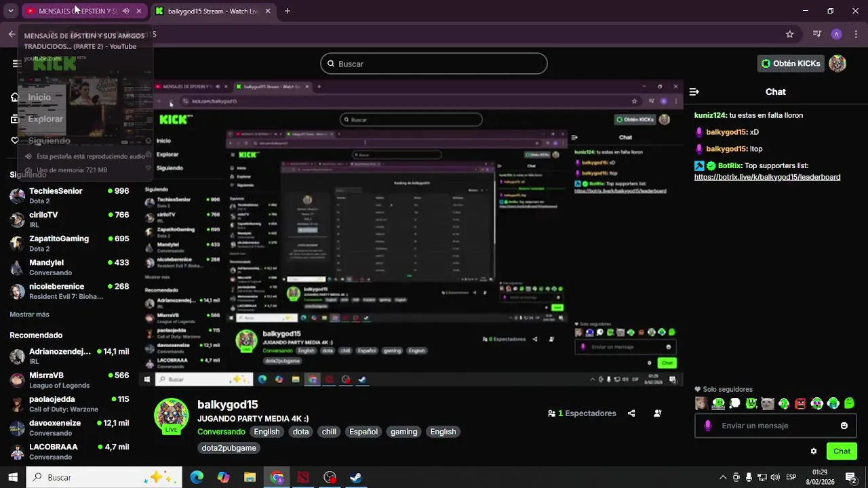Open davooxeneize recommended channel
The height and width of the screenshot is (488, 868).
pyautogui.click(x=68, y=428)
